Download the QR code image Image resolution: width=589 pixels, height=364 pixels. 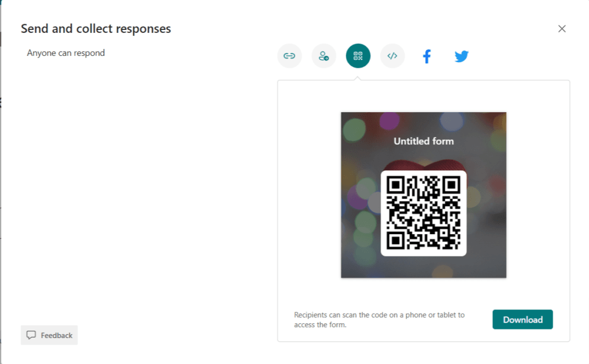(522, 319)
